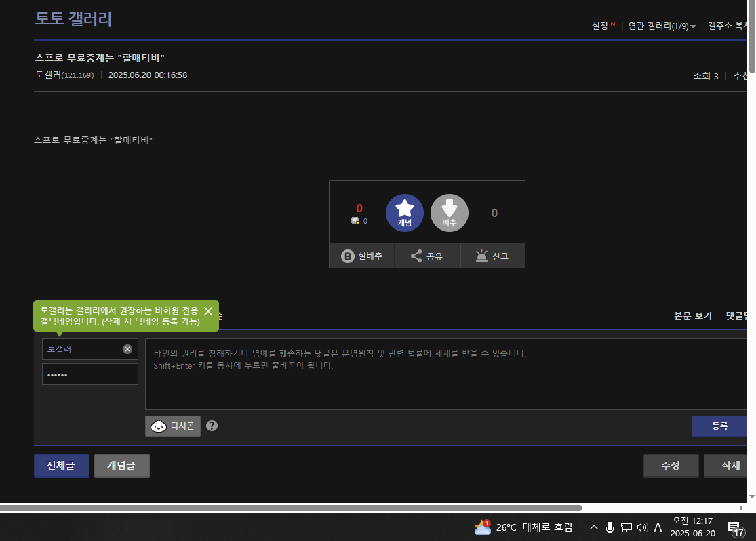This screenshot has width=756, height=541.
Task: Switch to the 개념글 tab
Action: 121,466
